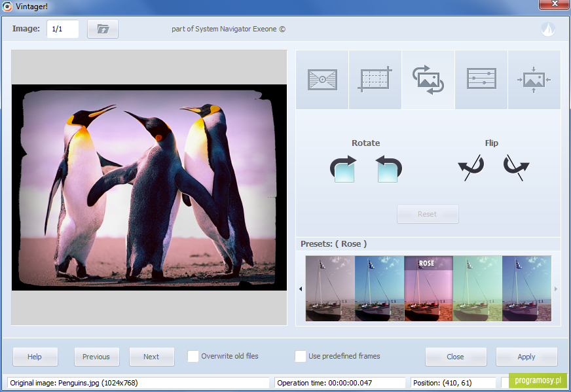Select the purple-toned last preset thumbnail
The height and width of the screenshot is (392, 571).
coord(526,288)
